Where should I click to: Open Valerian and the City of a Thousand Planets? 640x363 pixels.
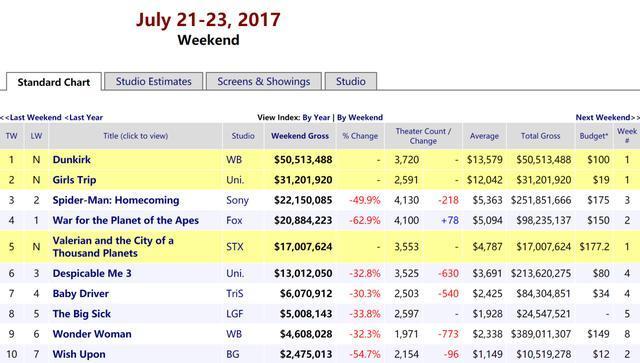click(x=113, y=247)
